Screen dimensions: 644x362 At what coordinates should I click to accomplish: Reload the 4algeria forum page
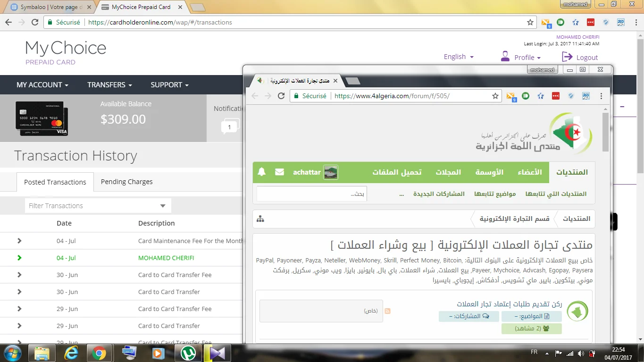[281, 96]
